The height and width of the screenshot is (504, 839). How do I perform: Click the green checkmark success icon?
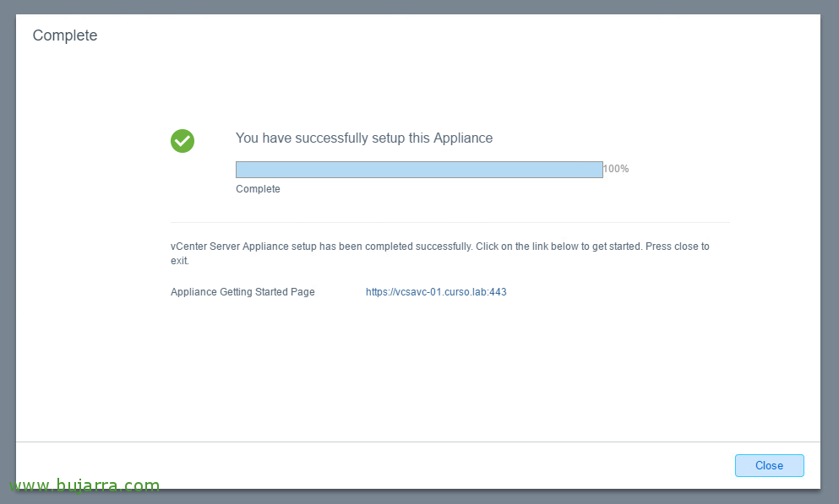(x=183, y=141)
